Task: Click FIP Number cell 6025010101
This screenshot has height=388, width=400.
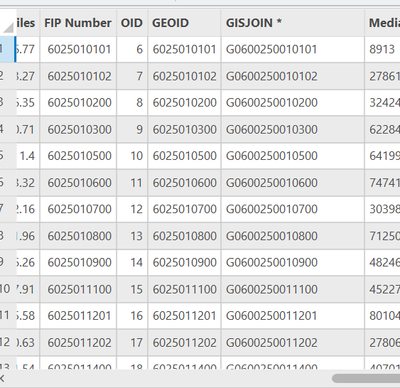Action: click(78, 49)
